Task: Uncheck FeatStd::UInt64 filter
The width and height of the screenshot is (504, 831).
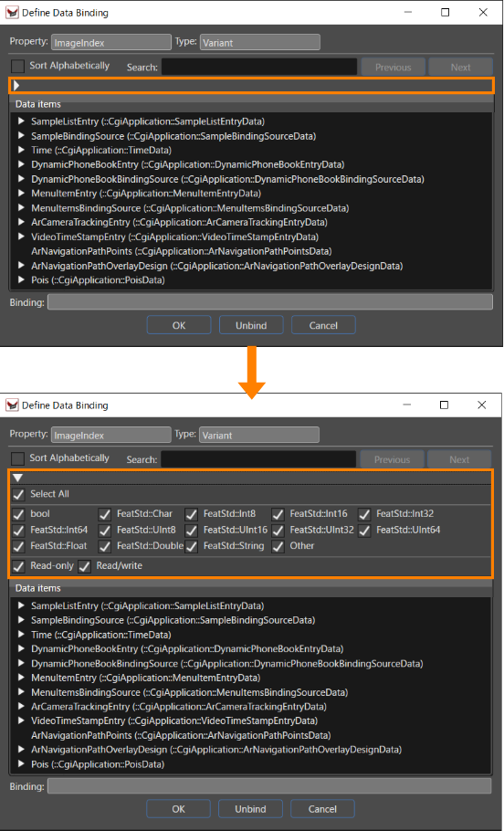Action: 364,531
